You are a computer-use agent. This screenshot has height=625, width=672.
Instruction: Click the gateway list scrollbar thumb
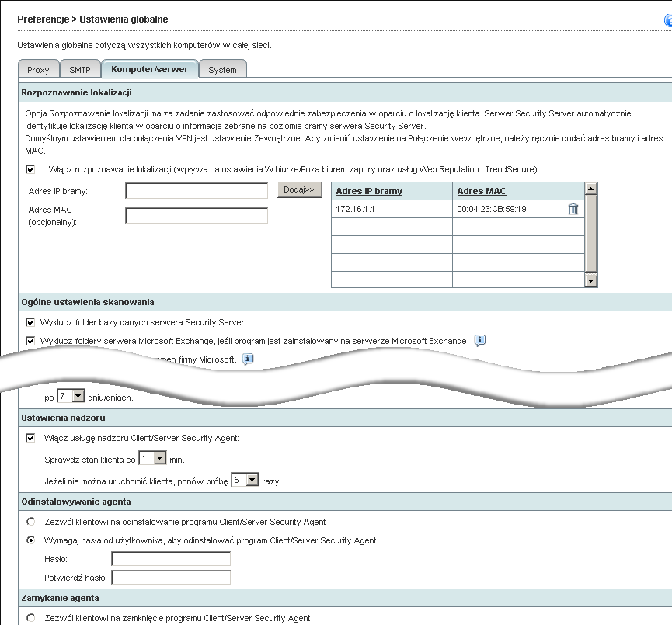[591, 234]
